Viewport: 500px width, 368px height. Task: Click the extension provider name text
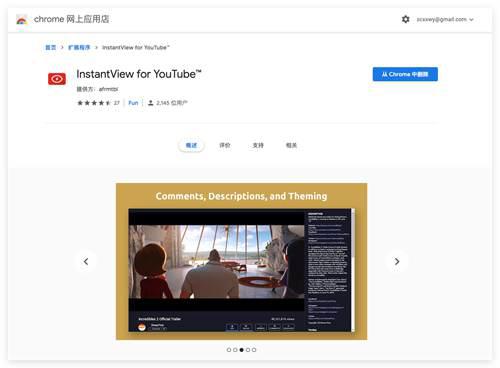click(x=108, y=89)
